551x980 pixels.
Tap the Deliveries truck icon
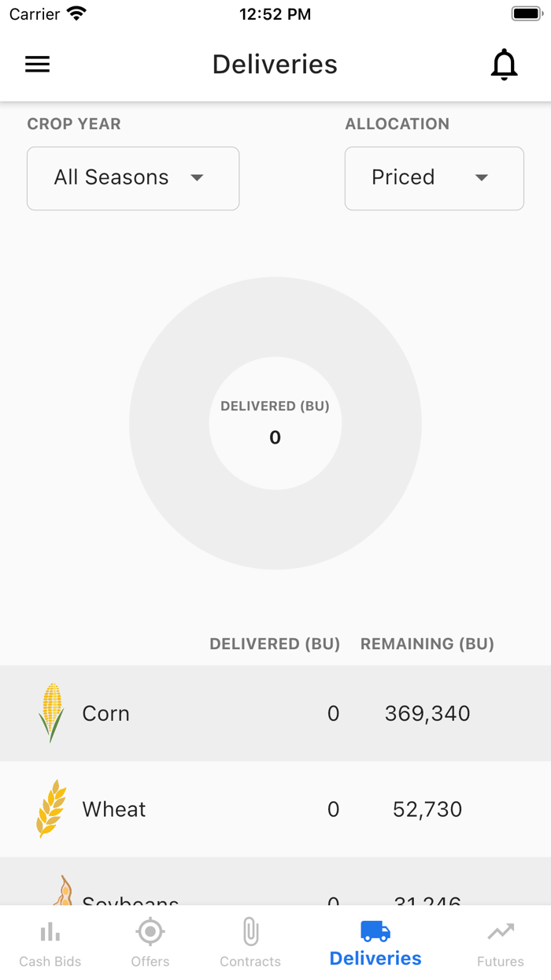coord(375,931)
